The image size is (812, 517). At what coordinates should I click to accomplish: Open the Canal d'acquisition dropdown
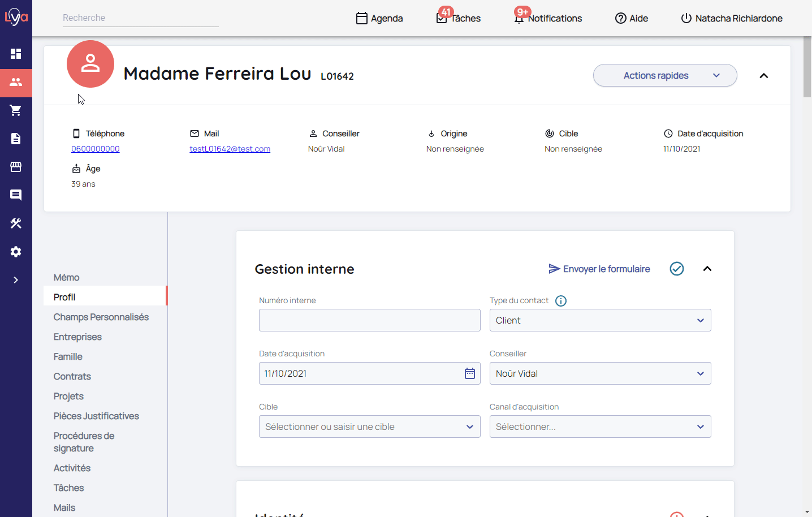click(599, 426)
